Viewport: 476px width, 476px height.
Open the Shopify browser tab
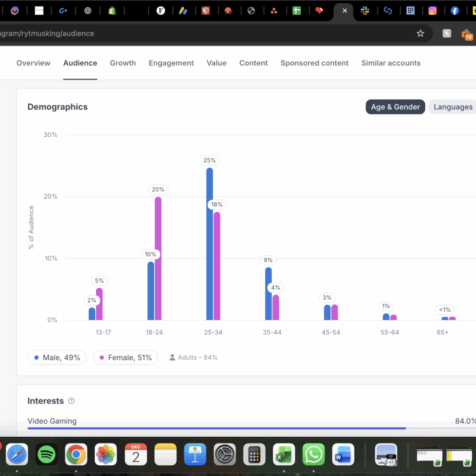click(112, 11)
